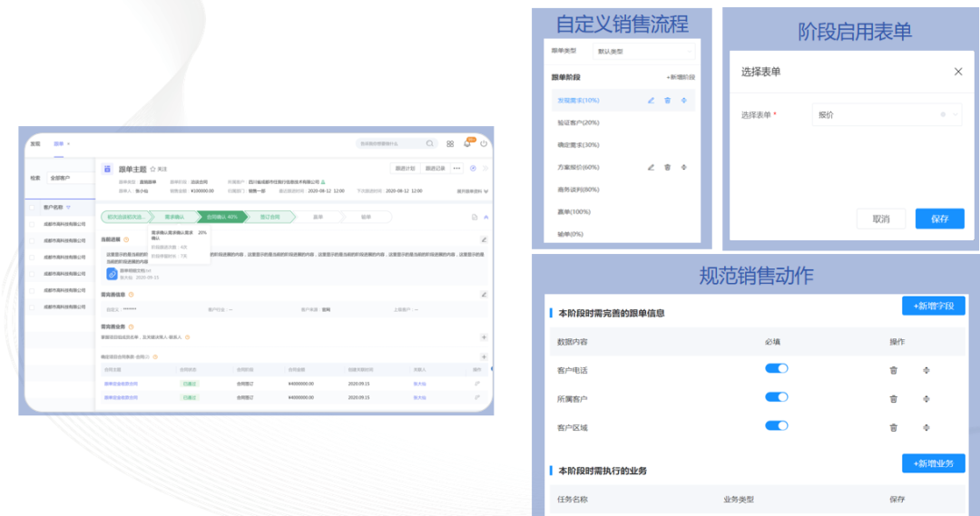Open the 跟单类型 默认类型 dropdown
Image resolution: width=980 pixels, height=516 pixels.
642,52
